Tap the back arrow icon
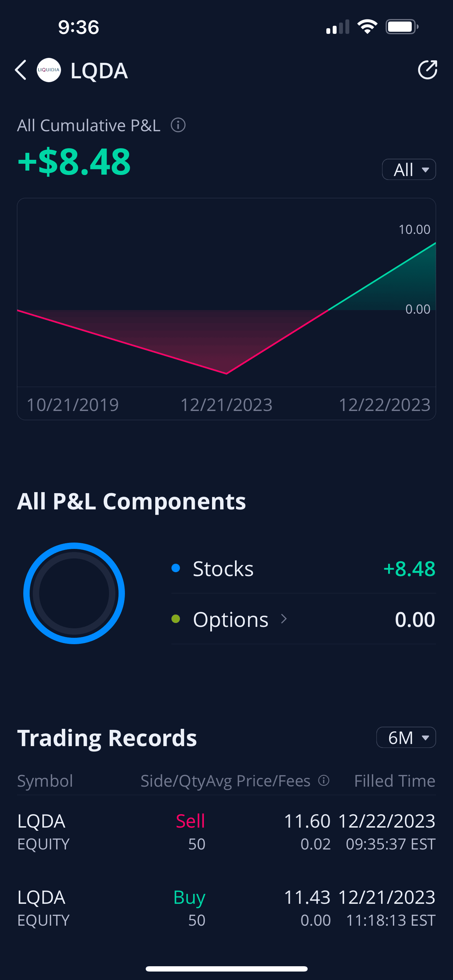The width and height of the screenshot is (453, 980). (21, 70)
